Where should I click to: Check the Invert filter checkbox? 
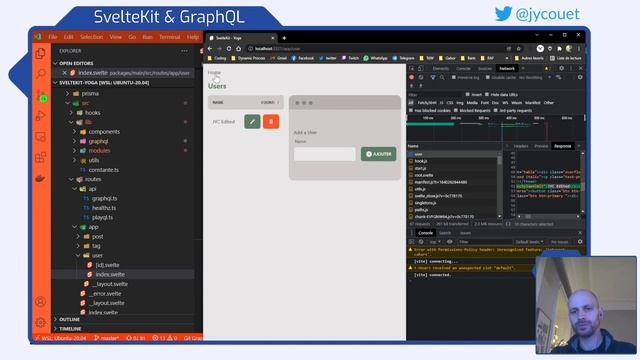[467, 94]
